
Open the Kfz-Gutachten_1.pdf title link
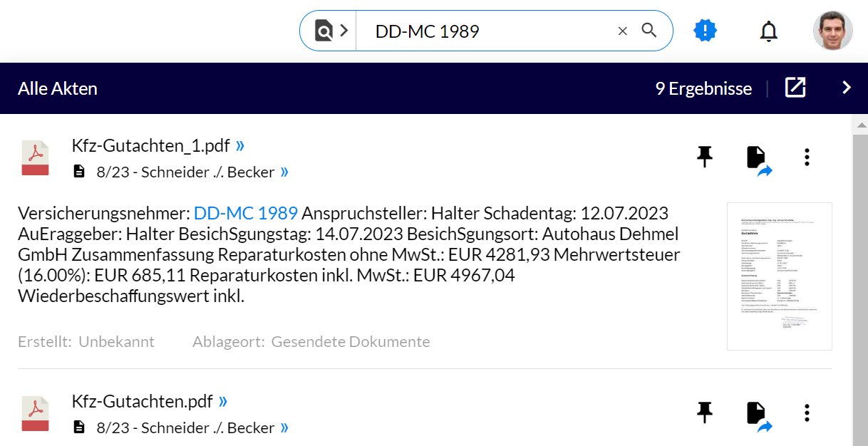151,146
